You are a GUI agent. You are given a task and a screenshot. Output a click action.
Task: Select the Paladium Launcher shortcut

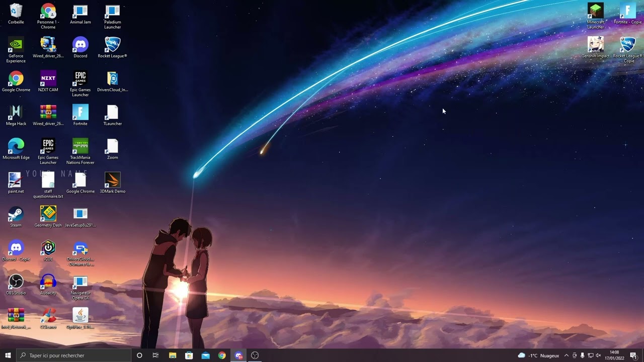tap(112, 16)
